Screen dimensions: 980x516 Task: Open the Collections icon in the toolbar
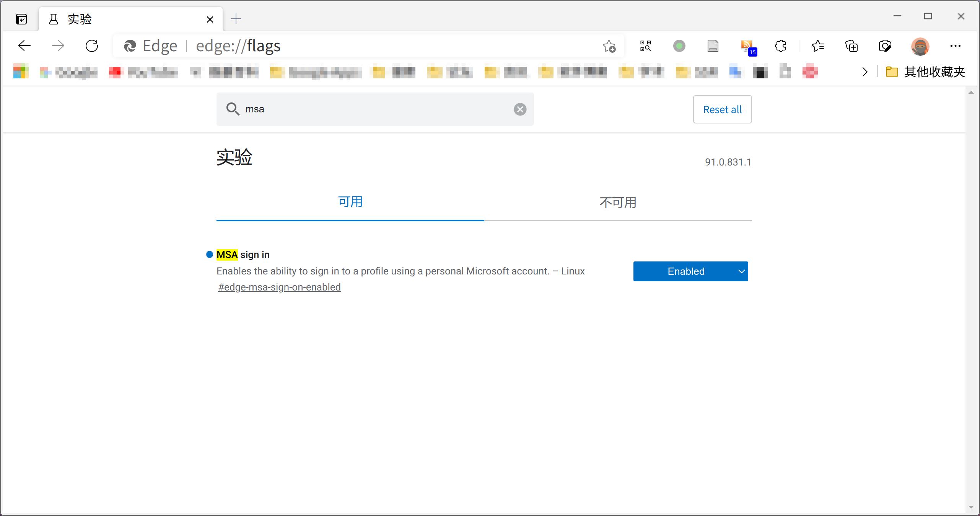[851, 46]
